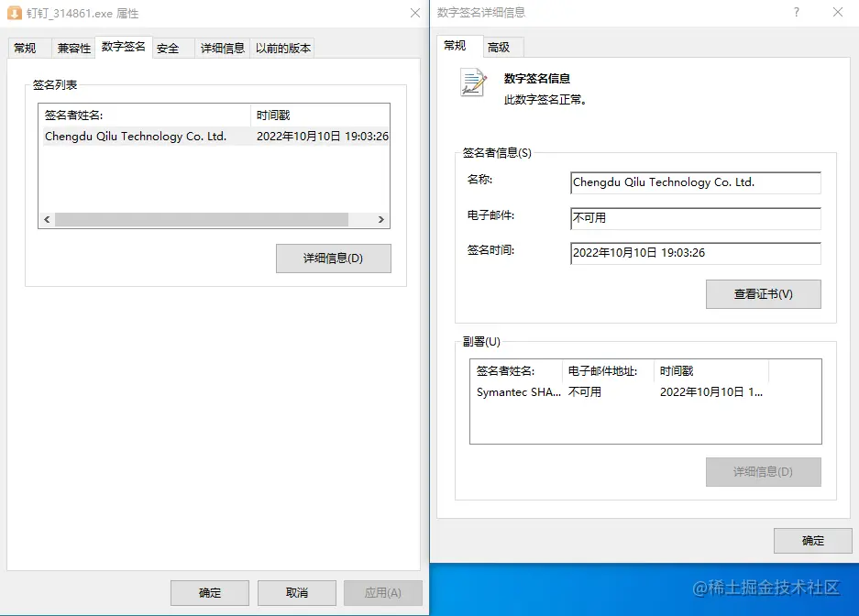Click the 签名时间 field
This screenshot has width=859, height=616.
tap(695, 253)
